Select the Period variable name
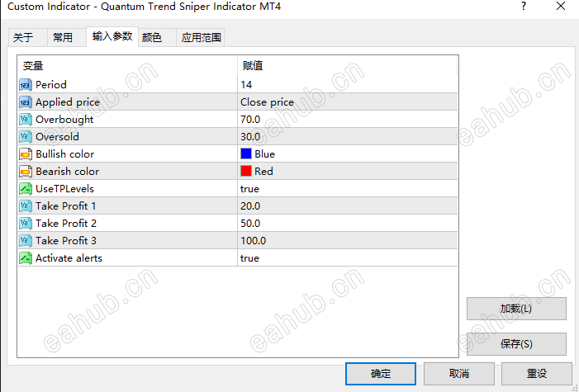The height and width of the screenshot is (392, 579). tap(51, 85)
